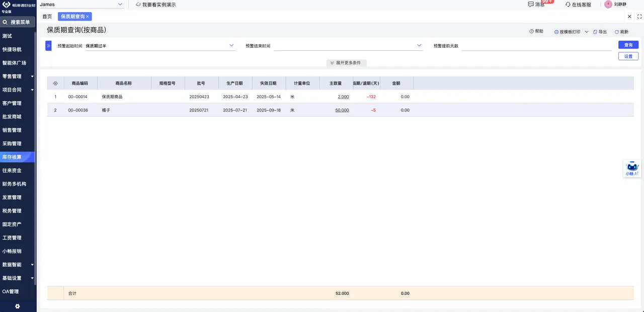The height and width of the screenshot is (312, 644).
Task: Click the 设置 settings button
Action: 628,56
